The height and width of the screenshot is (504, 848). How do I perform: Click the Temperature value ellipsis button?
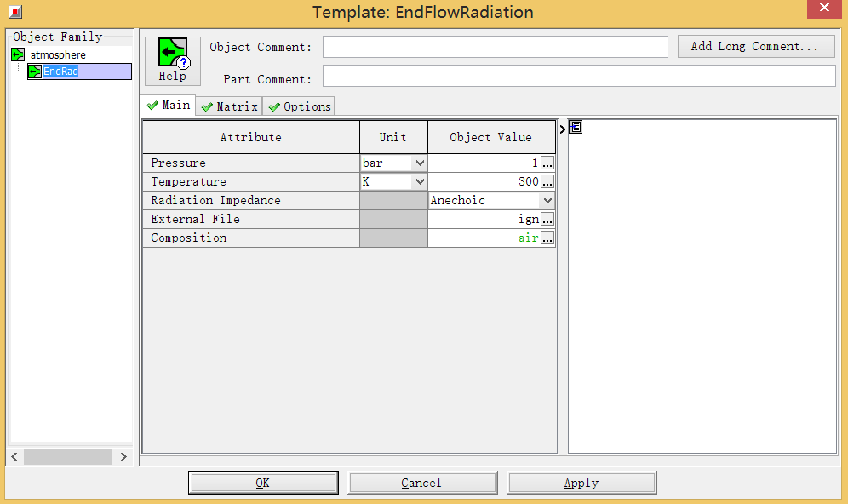tap(547, 181)
